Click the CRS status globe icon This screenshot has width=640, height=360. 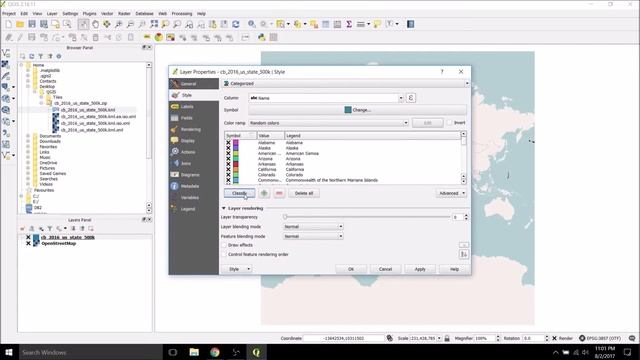[582, 338]
